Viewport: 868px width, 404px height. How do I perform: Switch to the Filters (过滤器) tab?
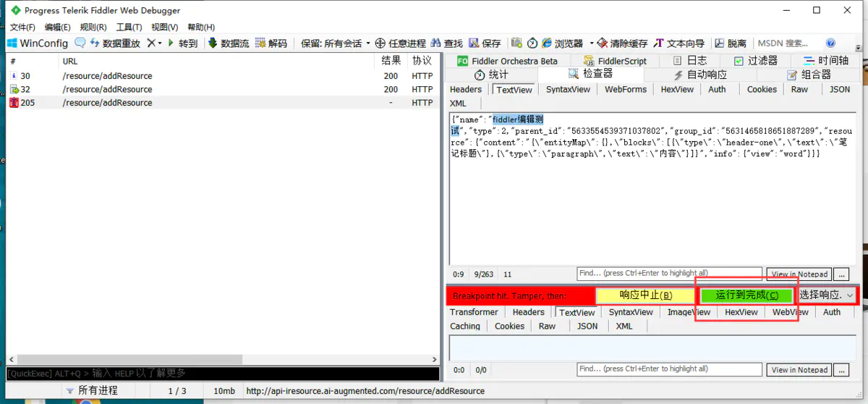click(x=756, y=61)
